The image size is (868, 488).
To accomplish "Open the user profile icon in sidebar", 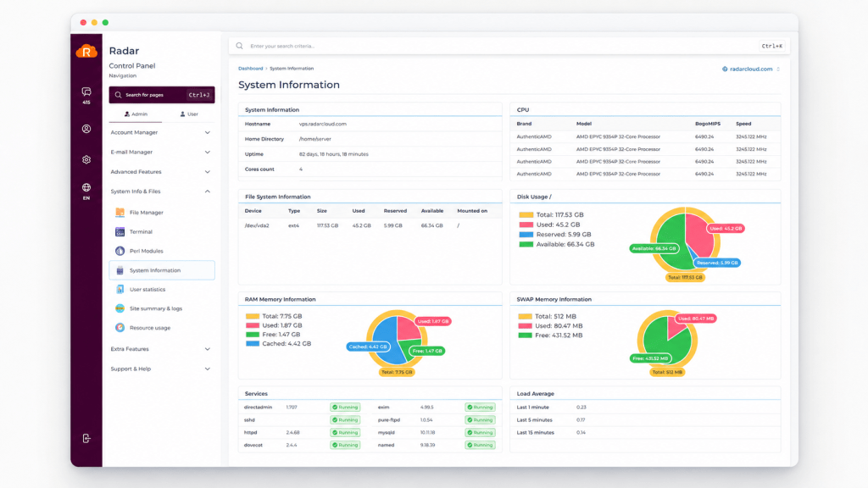I will point(86,129).
